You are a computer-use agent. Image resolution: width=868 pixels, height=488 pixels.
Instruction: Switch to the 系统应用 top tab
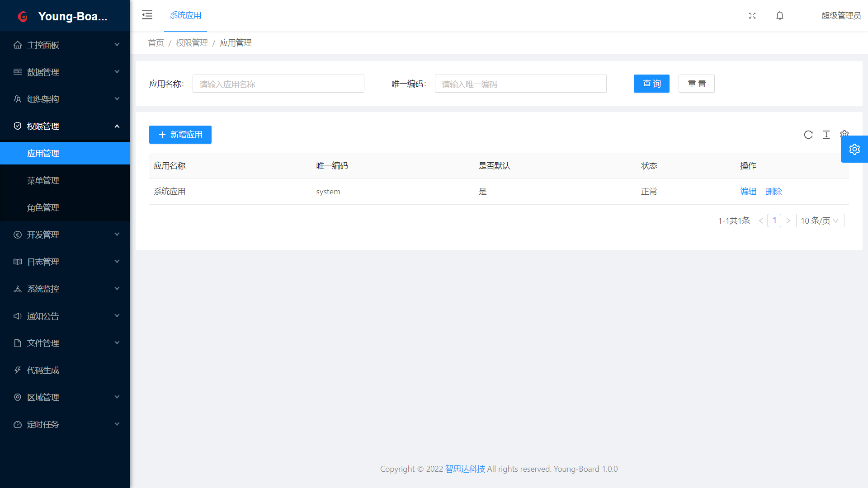[185, 15]
